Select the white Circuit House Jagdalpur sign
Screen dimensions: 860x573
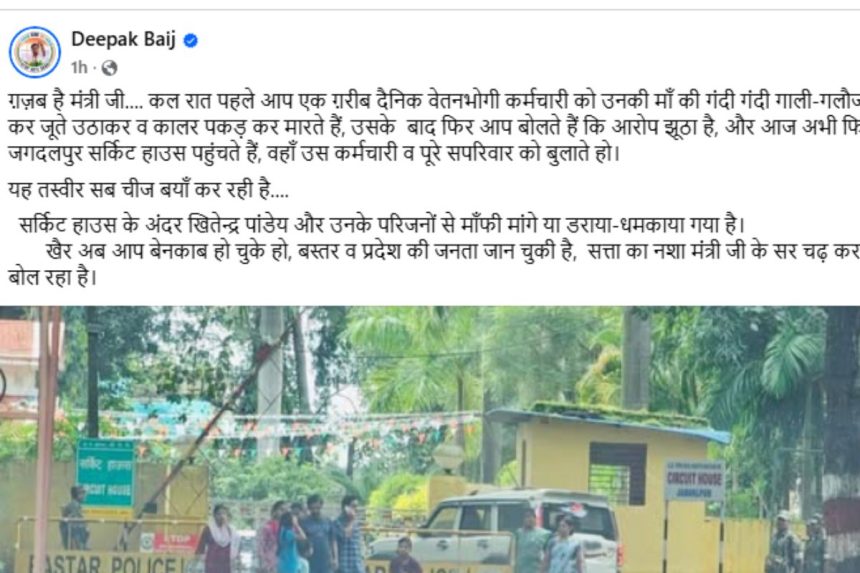tap(694, 481)
